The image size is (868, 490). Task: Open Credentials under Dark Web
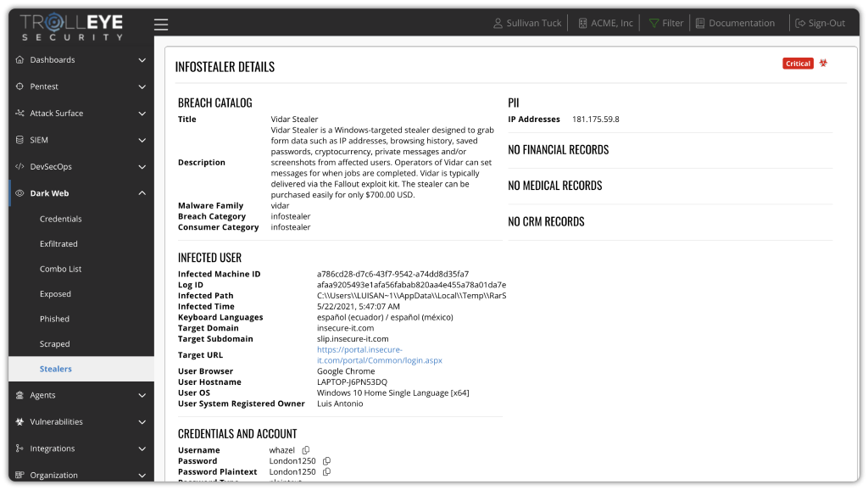tap(61, 219)
